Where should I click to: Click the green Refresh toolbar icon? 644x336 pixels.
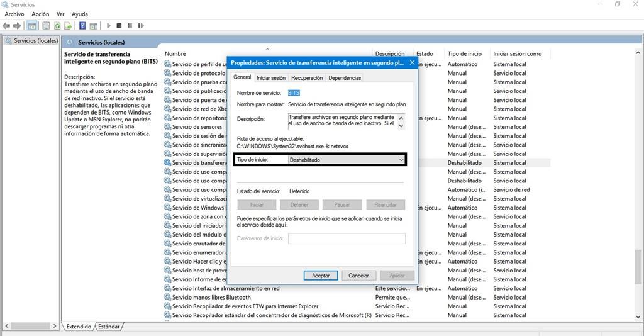tap(57, 26)
